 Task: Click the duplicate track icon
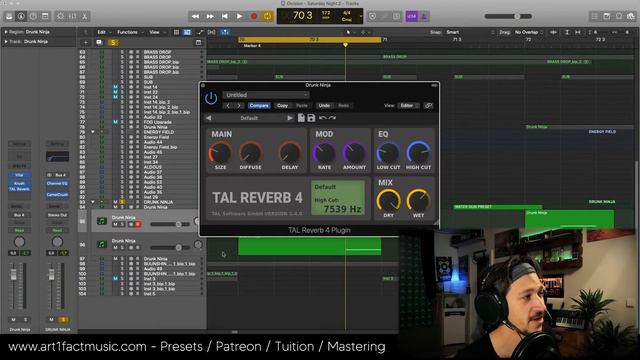click(x=99, y=42)
